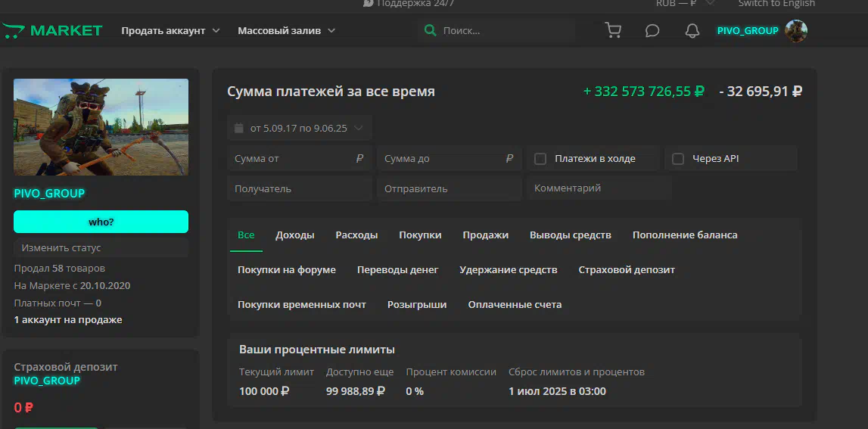The width and height of the screenshot is (868, 429).
Task: Click Изменить статус field
Action: pyautogui.click(x=101, y=248)
